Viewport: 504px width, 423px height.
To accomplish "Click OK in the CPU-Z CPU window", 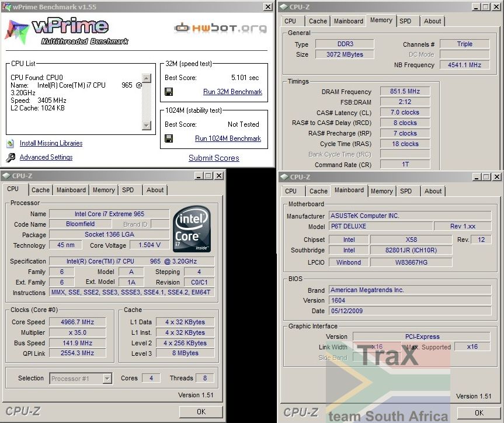I will pyautogui.click(x=201, y=411).
